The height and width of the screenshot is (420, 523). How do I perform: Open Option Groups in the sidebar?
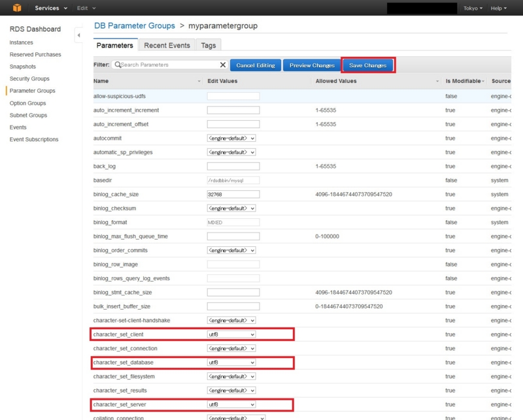(x=27, y=103)
